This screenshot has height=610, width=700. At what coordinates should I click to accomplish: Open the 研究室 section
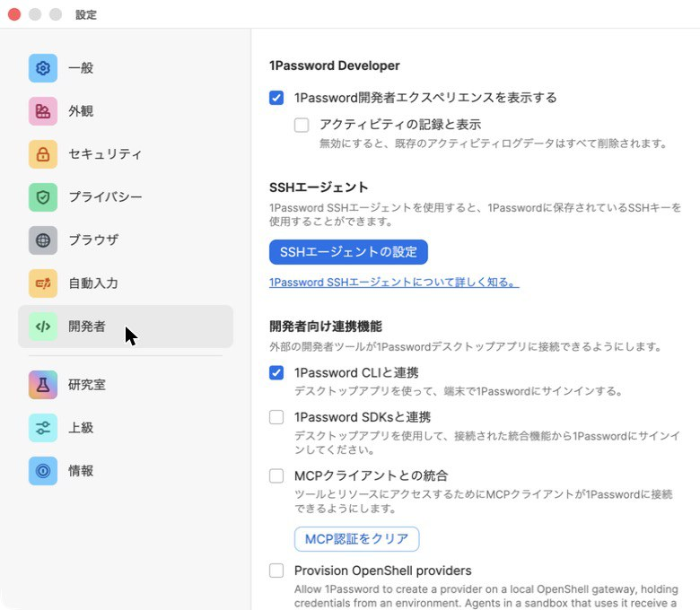coord(126,385)
